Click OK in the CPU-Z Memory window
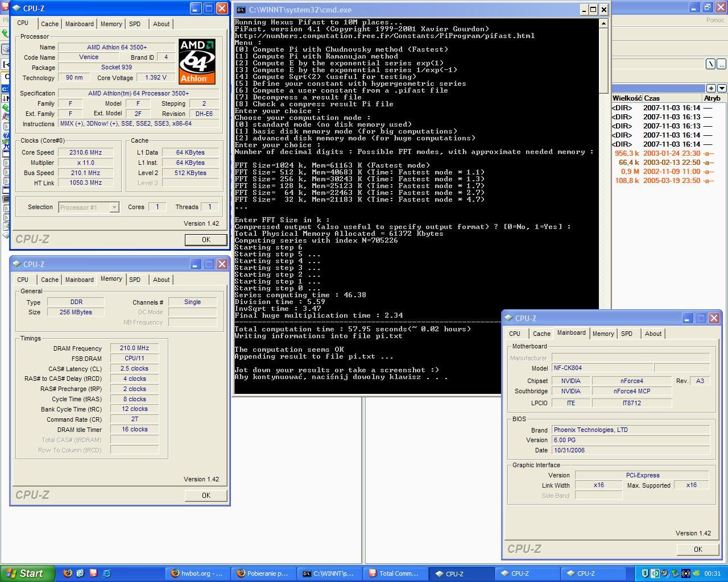Screen dimensions: 728x582 click(x=206, y=496)
